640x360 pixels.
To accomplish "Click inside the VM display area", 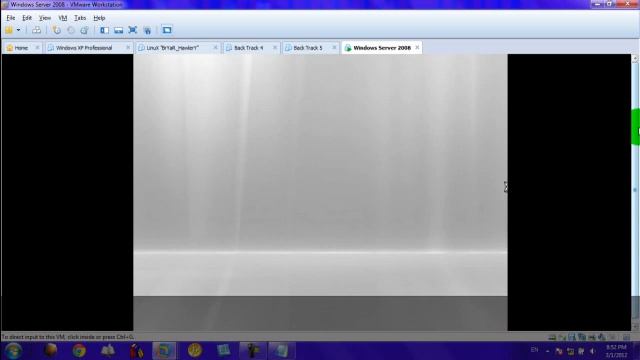I will pyautogui.click(x=320, y=192).
